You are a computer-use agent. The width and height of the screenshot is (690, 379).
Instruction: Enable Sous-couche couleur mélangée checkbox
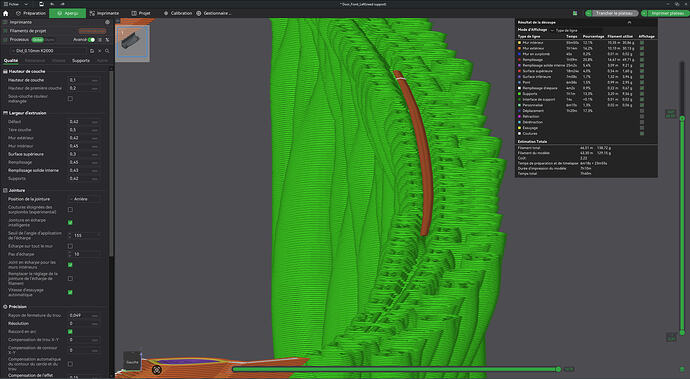(x=70, y=99)
